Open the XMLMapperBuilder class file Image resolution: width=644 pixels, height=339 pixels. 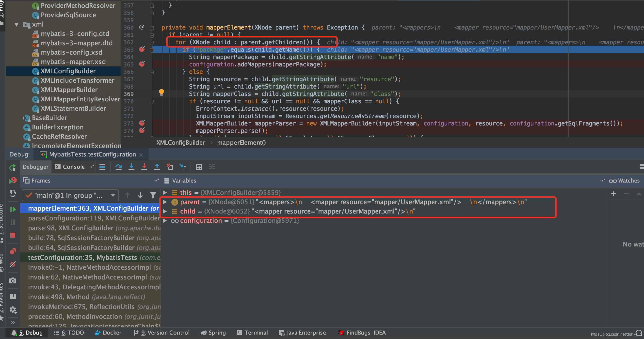tap(69, 90)
